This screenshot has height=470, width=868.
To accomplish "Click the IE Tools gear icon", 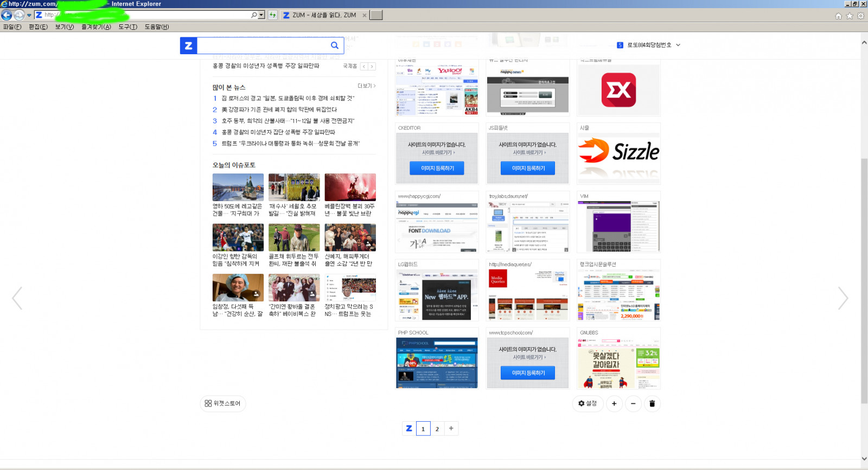I will 860,16.
